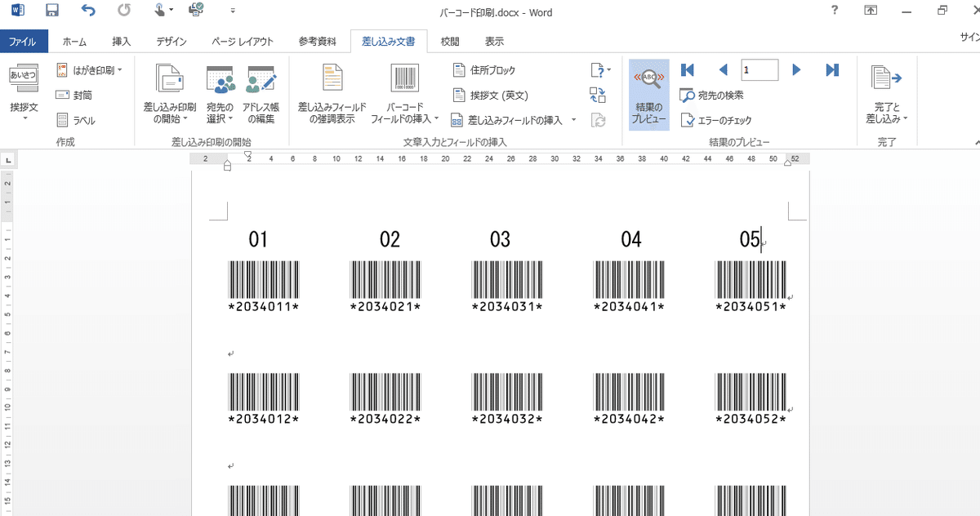Click the right indent marker on ruler
Viewport: 980px width, 516px height.
(786, 163)
